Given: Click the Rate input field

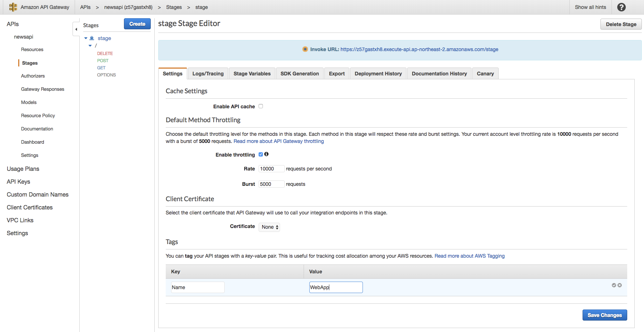Looking at the screenshot, I should [x=271, y=169].
